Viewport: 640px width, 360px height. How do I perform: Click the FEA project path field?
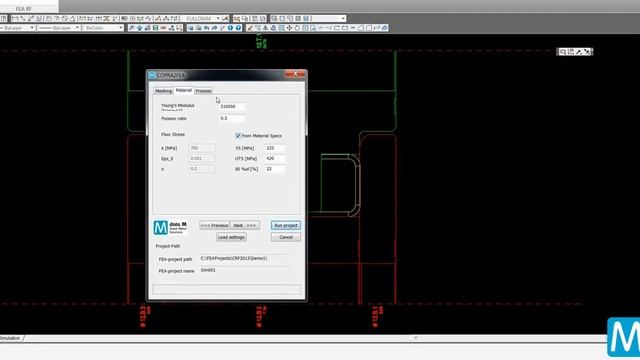click(x=245, y=259)
